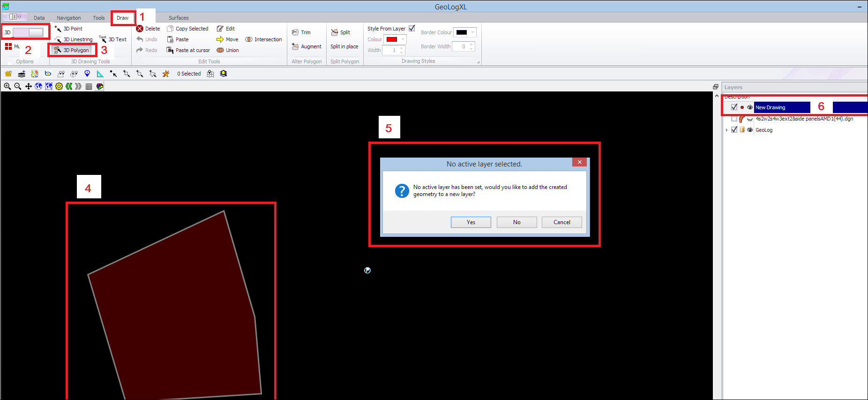This screenshot has width=868, height=400.
Task: Click the Delete edit tool
Action: pos(148,29)
